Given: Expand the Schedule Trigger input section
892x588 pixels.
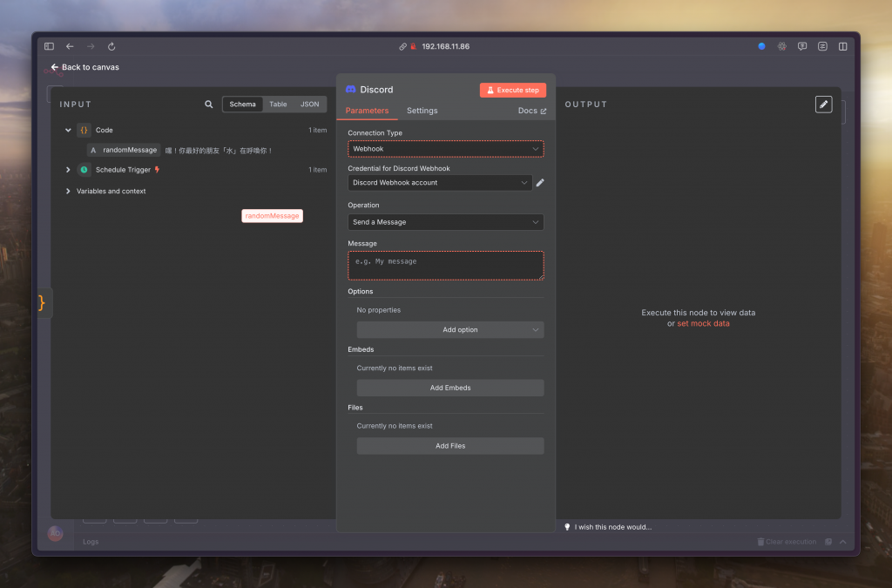Looking at the screenshot, I should coord(68,170).
